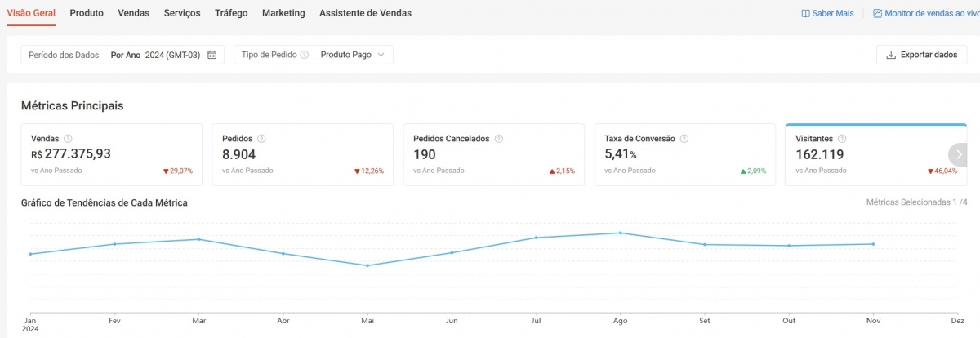Select the Taxa de Conversão metric card
Image resolution: width=980 pixels, height=338 pixels.
coord(685,155)
